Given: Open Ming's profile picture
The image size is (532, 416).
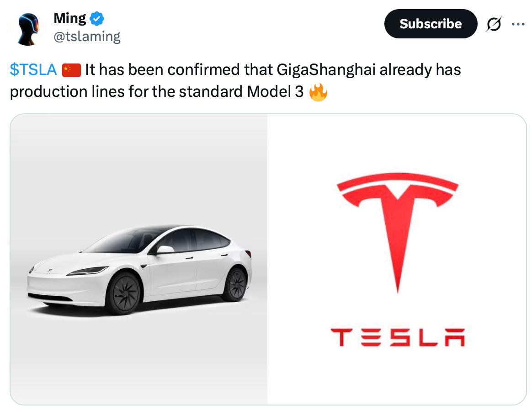Looking at the screenshot, I should point(27,28).
